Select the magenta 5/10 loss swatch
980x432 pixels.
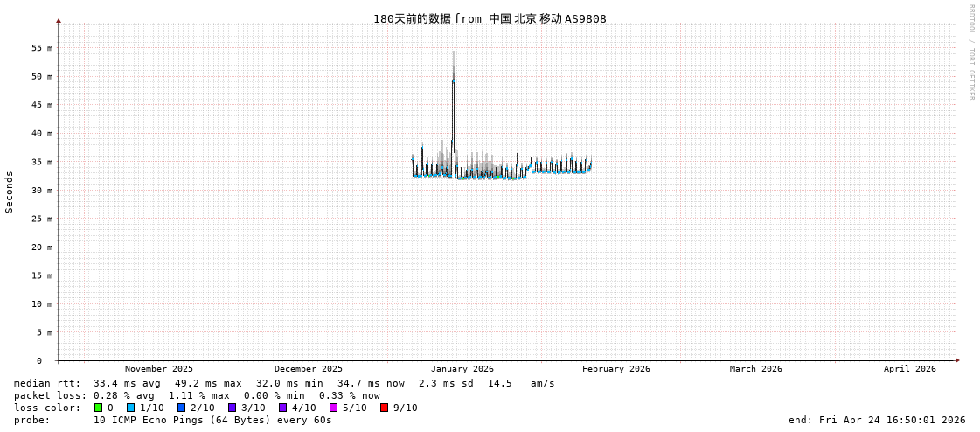[x=333, y=408]
